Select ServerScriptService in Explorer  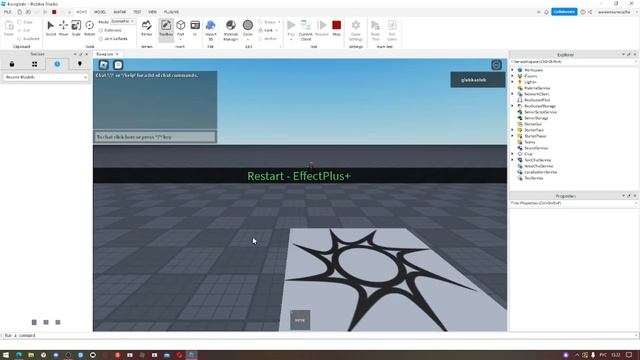(x=540, y=112)
